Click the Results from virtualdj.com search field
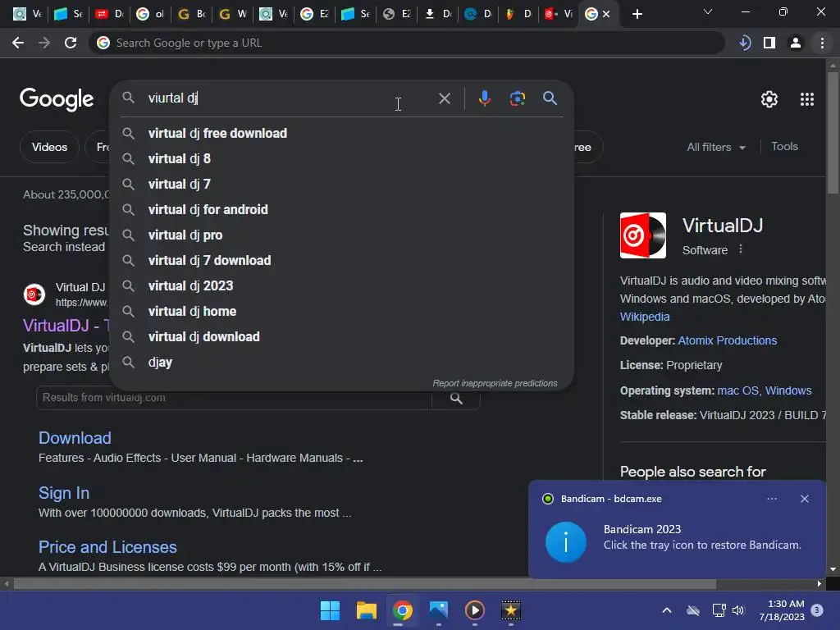The image size is (840, 630). pos(234,398)
